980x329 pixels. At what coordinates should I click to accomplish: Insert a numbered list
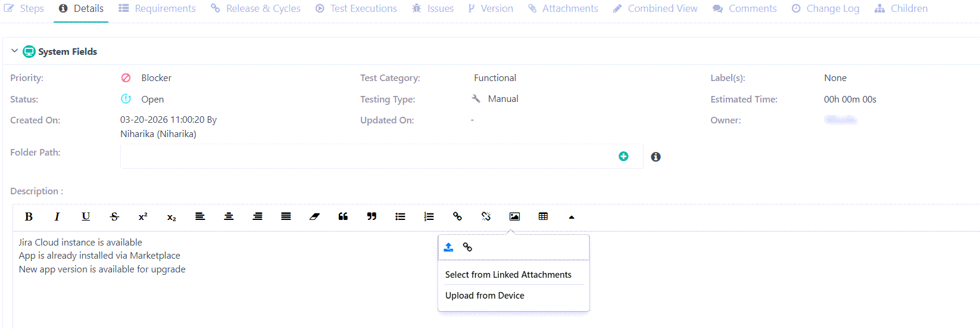tap(429, 217)
